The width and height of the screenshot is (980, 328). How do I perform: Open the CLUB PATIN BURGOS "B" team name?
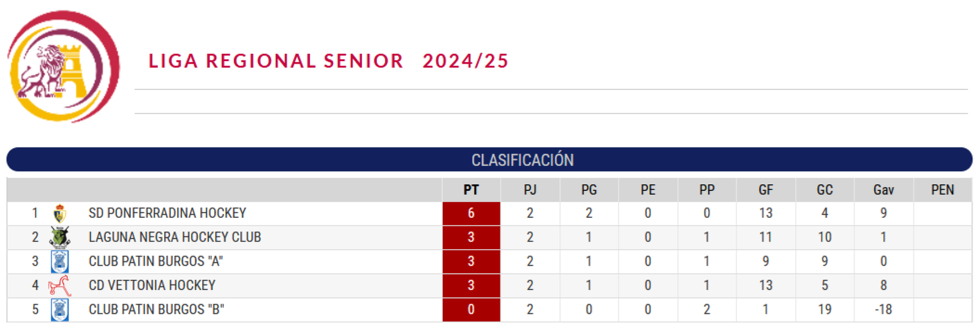tap(156, 310)
